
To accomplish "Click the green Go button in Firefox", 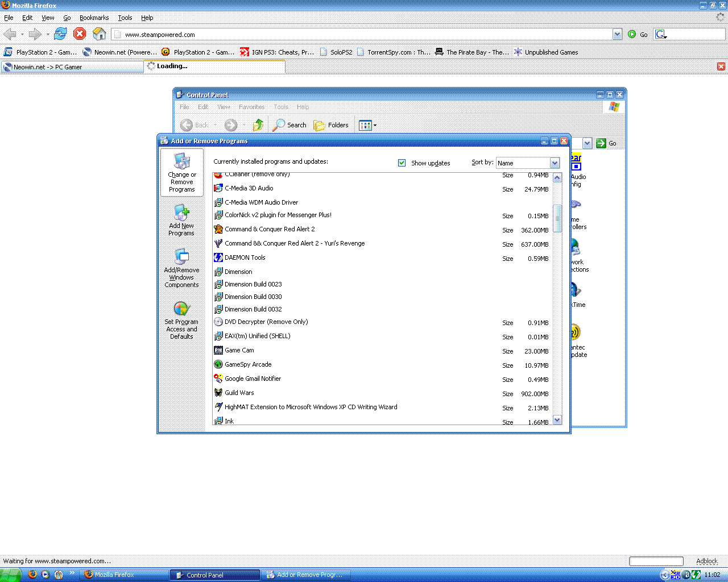I will pyautogui.click(x=638, y=35).
